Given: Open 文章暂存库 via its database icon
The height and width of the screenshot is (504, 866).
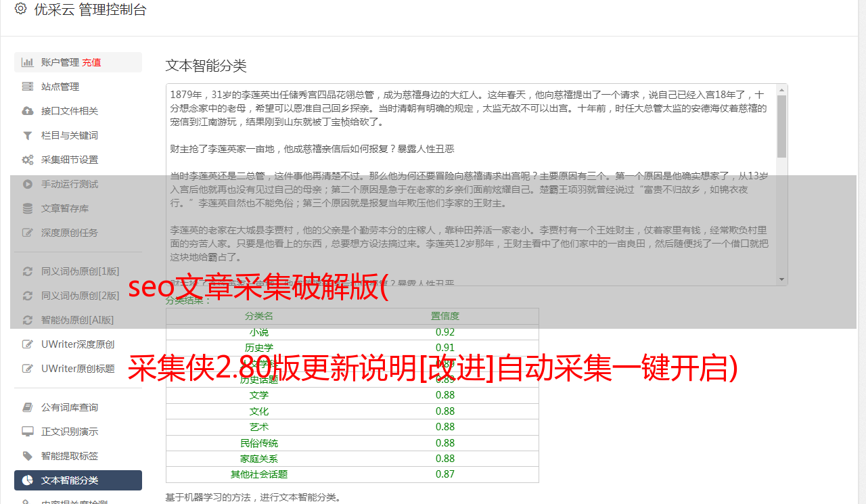Looking at the screenshot, I should 28,208.
